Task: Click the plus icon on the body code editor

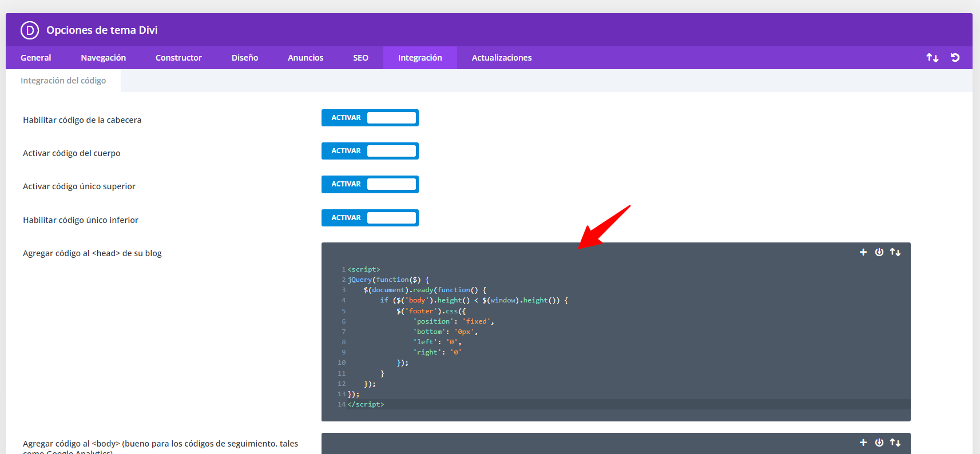Action: tap(863, 443)
